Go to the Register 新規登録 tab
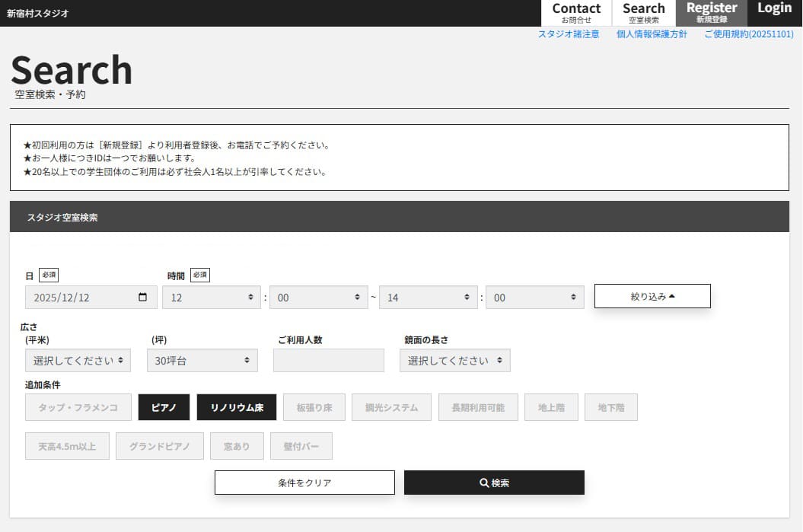This screenshot has width=803, height=532. tap(712, 13)
